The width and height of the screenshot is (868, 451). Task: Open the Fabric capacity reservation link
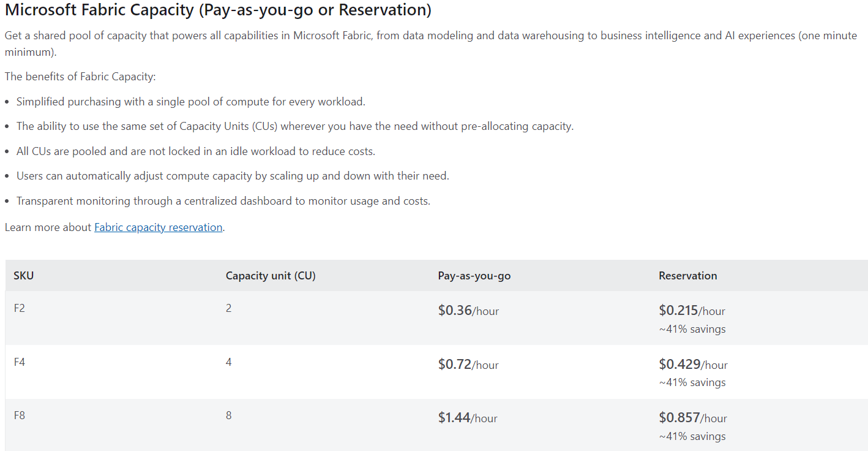pos(158,227)
